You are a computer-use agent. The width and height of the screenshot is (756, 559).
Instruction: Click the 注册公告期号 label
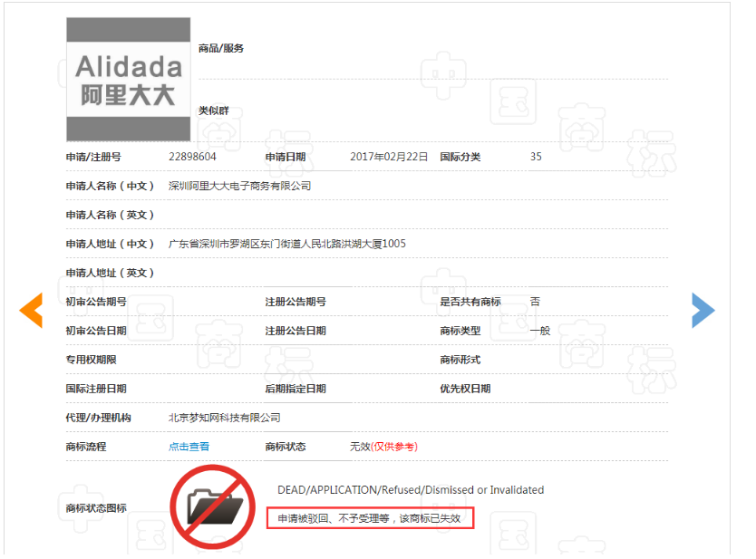[296, 302]
